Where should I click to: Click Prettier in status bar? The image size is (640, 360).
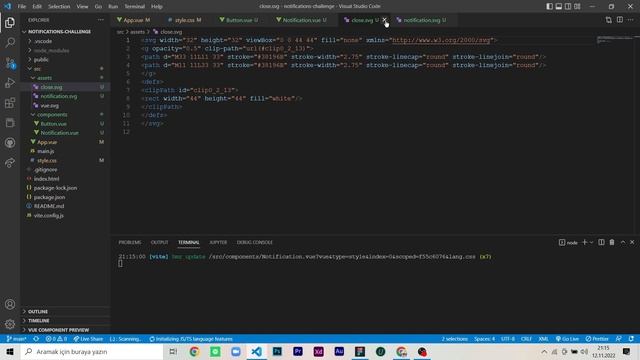(597, 339)
